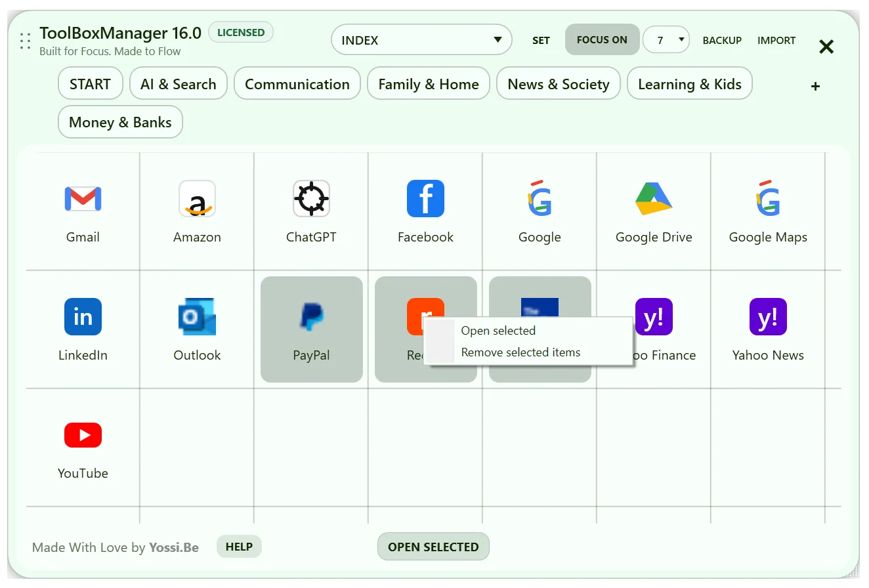Click the IMPORT button
869x588 pixels.
[x=776, y=41]
